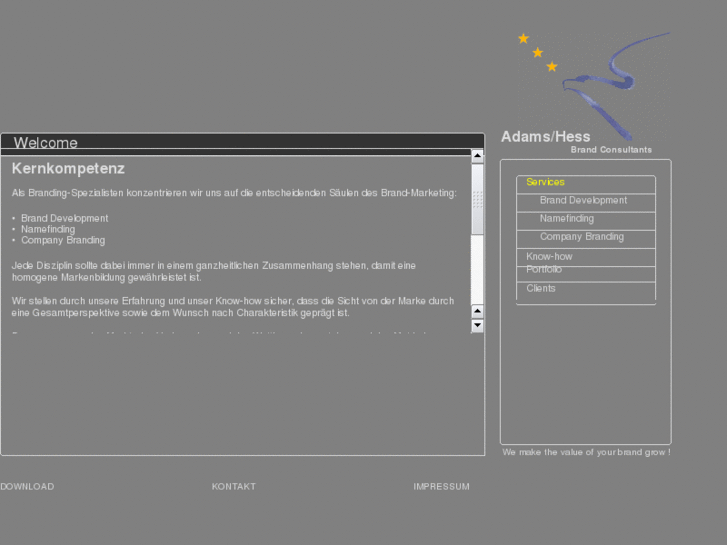Image resolution: width=727 pixels, height=545 pixels.
Task: Click the DOWNLOAD footer link
Action: tap(27, 487)
